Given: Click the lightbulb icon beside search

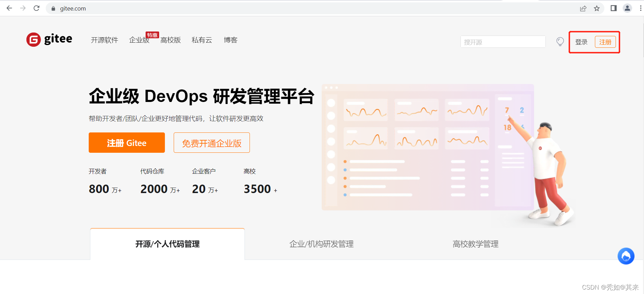Looking at the screenshot, I should tap(560, 42).
